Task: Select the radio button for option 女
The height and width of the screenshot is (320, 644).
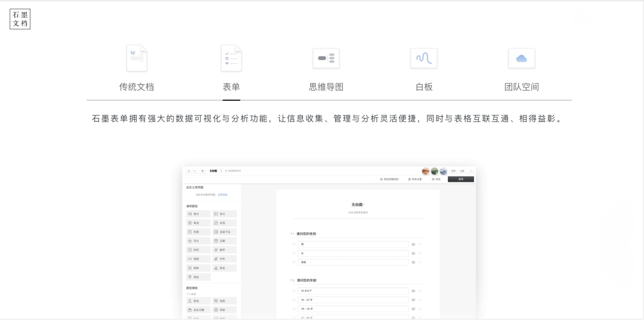Action: click(294, 253)
